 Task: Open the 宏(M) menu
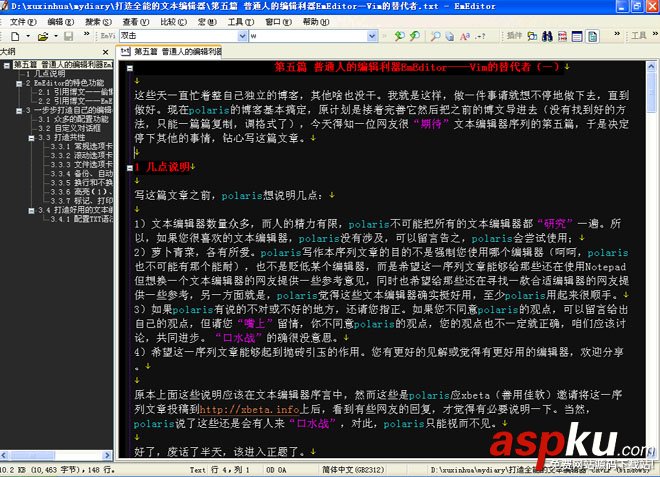[x=207, y=22]
